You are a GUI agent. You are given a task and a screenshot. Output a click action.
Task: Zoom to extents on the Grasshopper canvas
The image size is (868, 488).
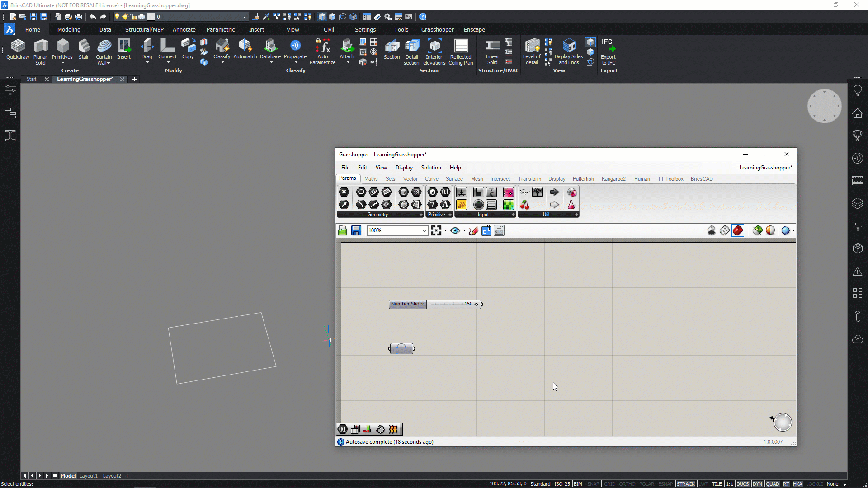point(436,230)
